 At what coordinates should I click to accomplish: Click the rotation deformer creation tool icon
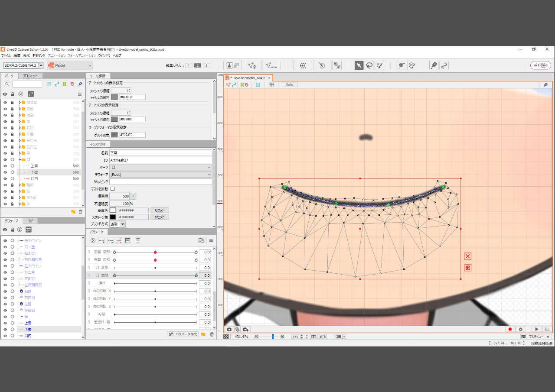click(337, 65)
